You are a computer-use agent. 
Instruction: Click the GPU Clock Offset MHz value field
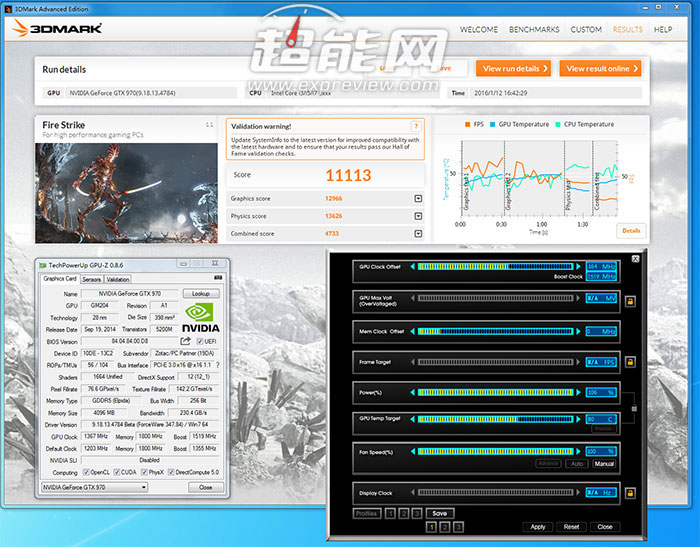pyautogui.click(x=601, y=267)
